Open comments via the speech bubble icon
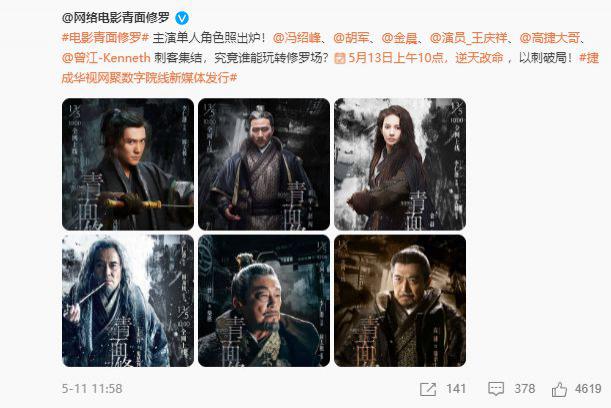This screenshot has width=611, height=408. (496, 389)
